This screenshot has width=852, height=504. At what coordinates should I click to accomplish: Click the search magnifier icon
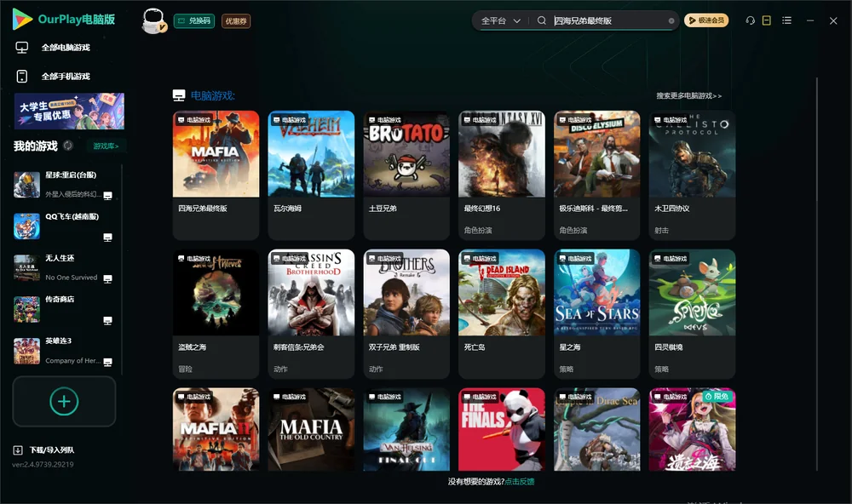coord(541,20)
